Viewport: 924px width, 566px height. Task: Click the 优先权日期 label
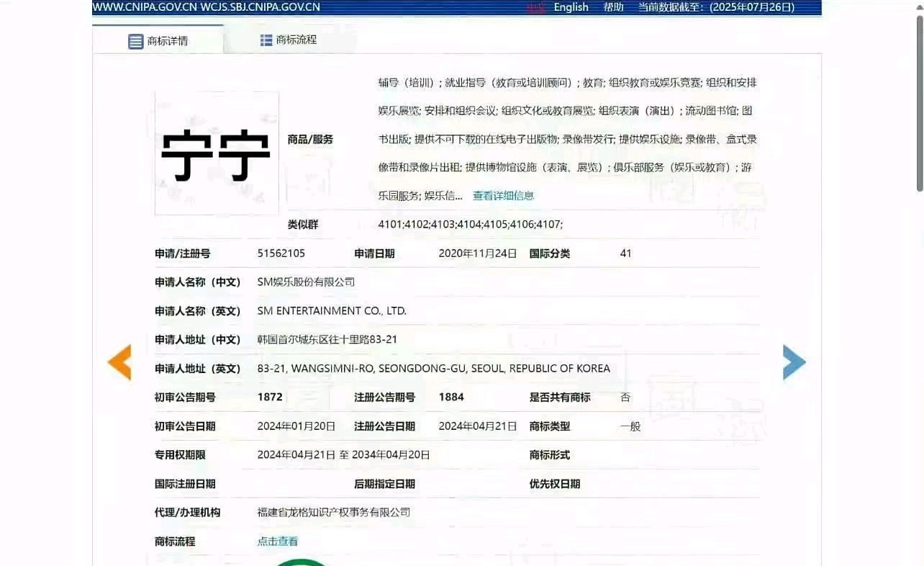click(555, 484)
